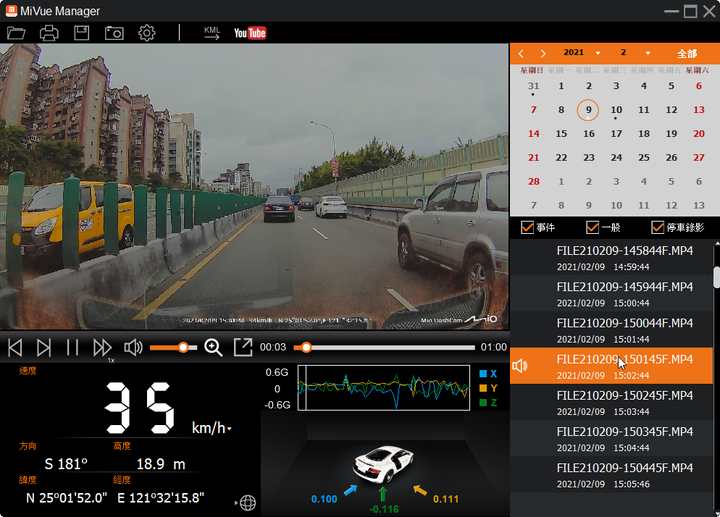The image size is (720, 517).
Task: Open settings gear icon
Action: tap(147, 33)
